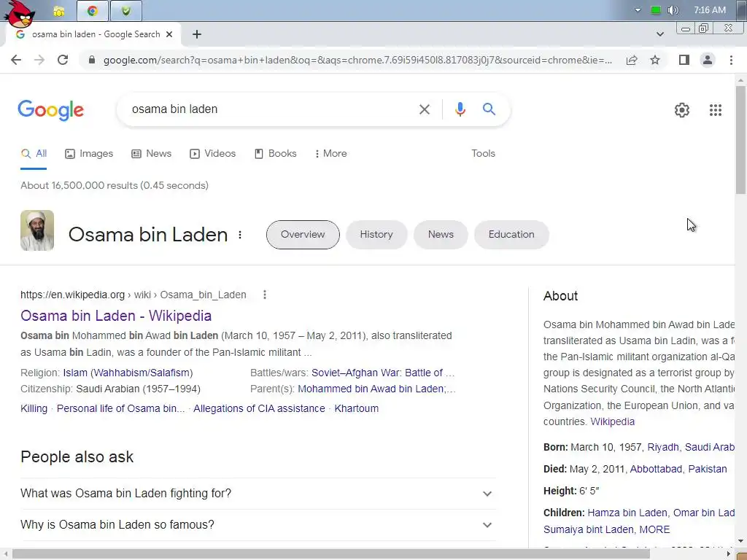Image resolution: width=747 pixels, height=560 pixels.
Task: Select the All results tab
Action: tap(34, 153)
